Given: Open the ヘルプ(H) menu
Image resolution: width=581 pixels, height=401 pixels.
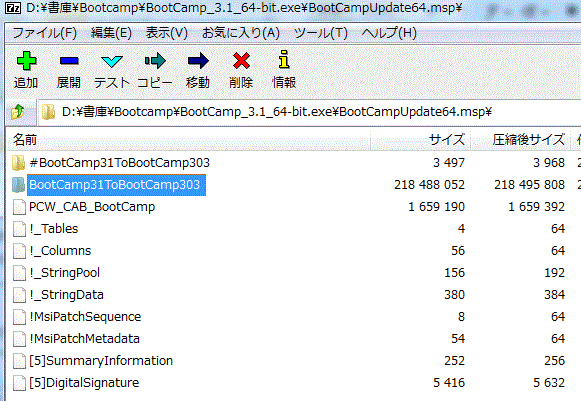Looking at the screenshot, I should tap(389, 33).
